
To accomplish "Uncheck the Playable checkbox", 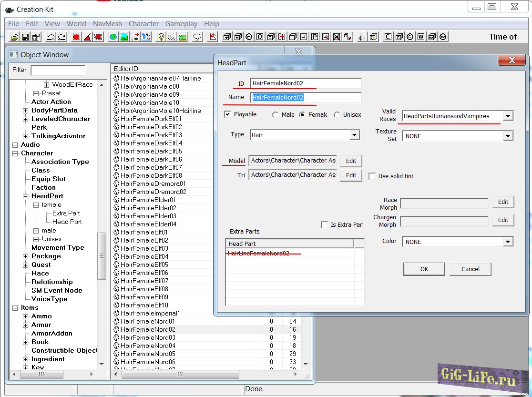I will tap(228, 114).
